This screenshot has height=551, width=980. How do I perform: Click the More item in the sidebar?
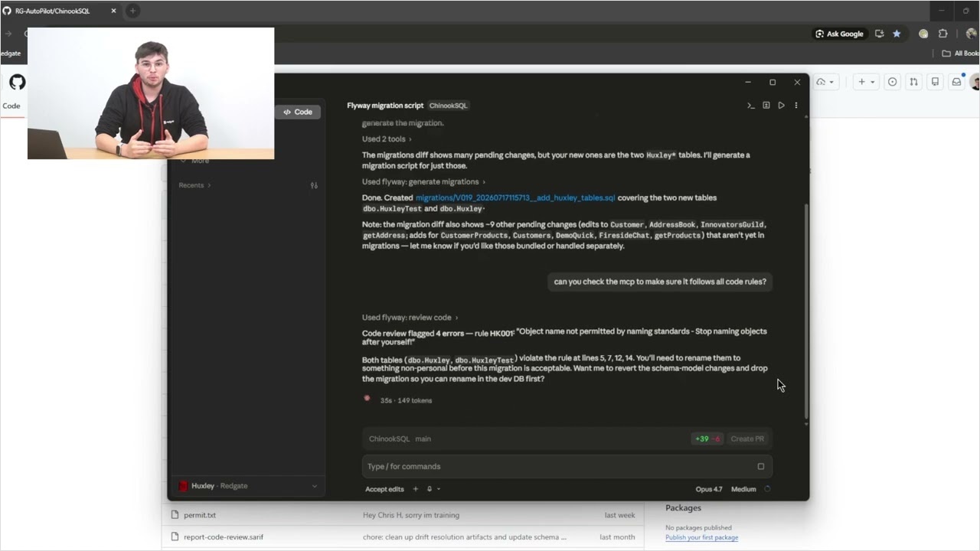pyautogui.click(x=200, y=161)
